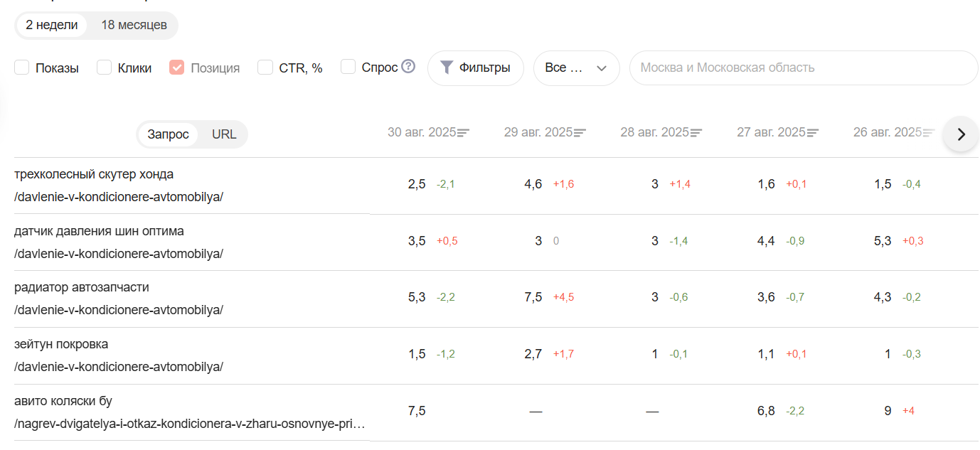Click sort icon for 28 авг. 2025 column
The width and height of the screenshot is (980, 450).
[696, 133]
